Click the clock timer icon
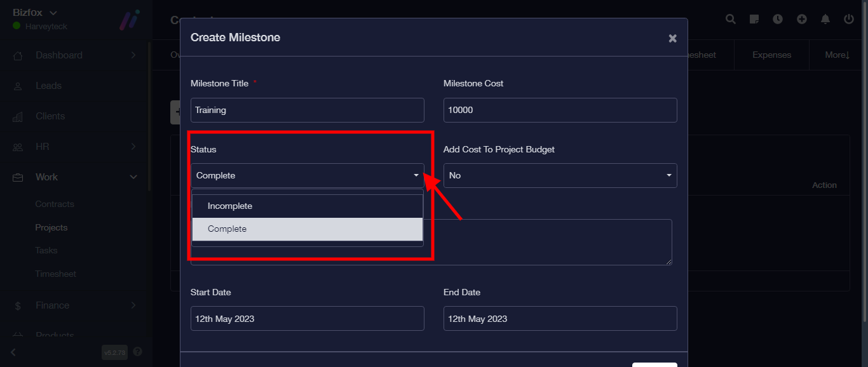868x367 pixels. [778, 19]
